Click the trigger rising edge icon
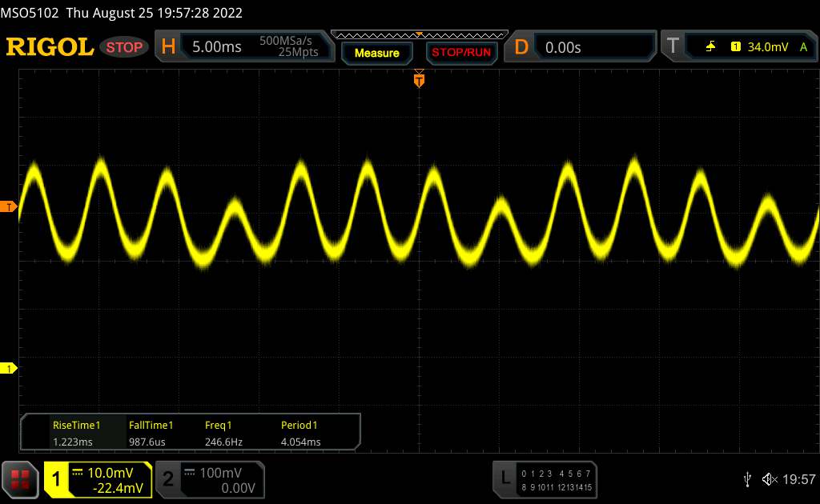Image resolution: width=820 pixels, height=504 pixels. [711, 47]
